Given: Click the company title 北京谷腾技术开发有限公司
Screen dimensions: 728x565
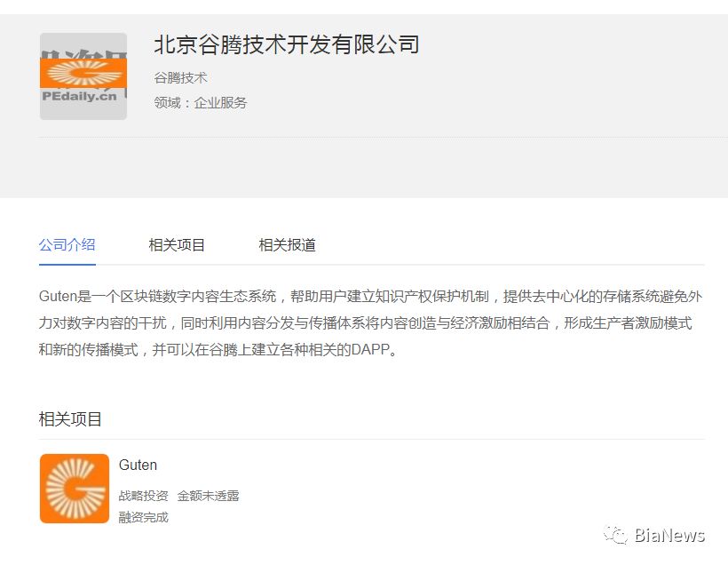Looking at the screenshot, I should (x=287, y=44).
